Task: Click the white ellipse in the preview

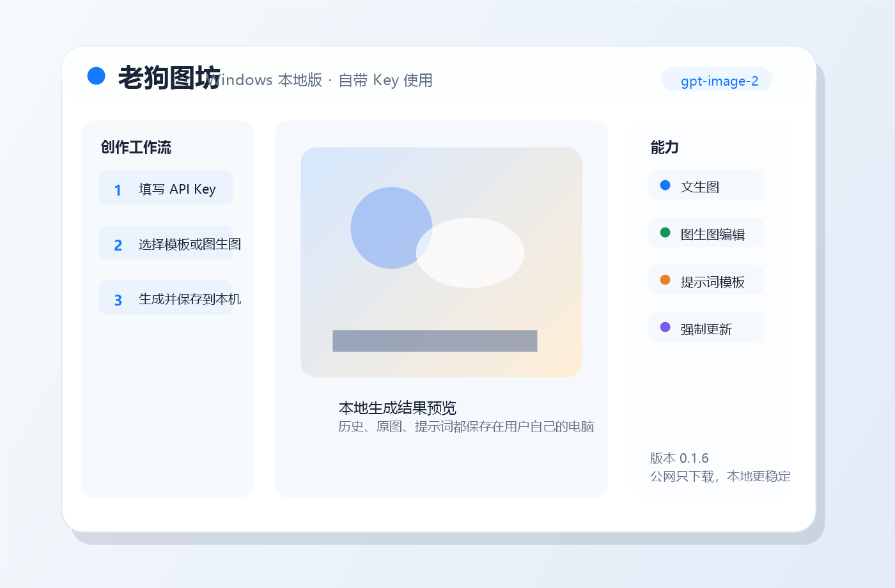Action: click(470, 252)
